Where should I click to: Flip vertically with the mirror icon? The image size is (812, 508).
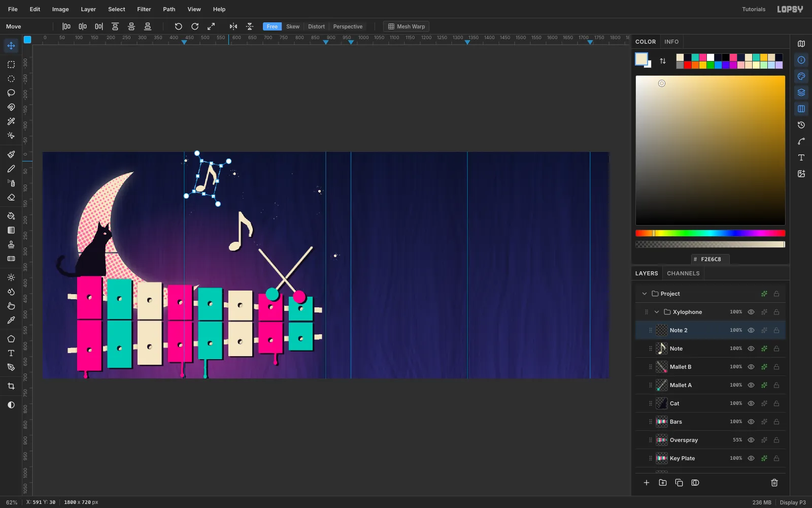(250, 26)
